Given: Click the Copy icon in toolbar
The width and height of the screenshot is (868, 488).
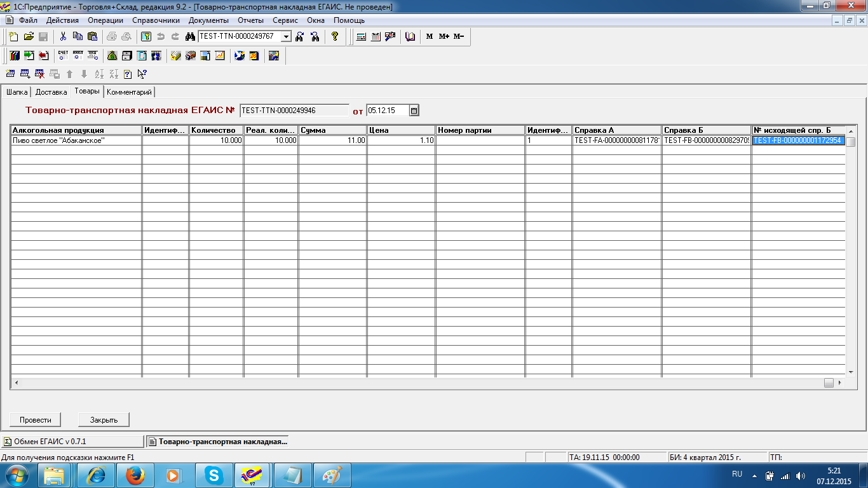Looking at the screenshot, I should [78, 36].
